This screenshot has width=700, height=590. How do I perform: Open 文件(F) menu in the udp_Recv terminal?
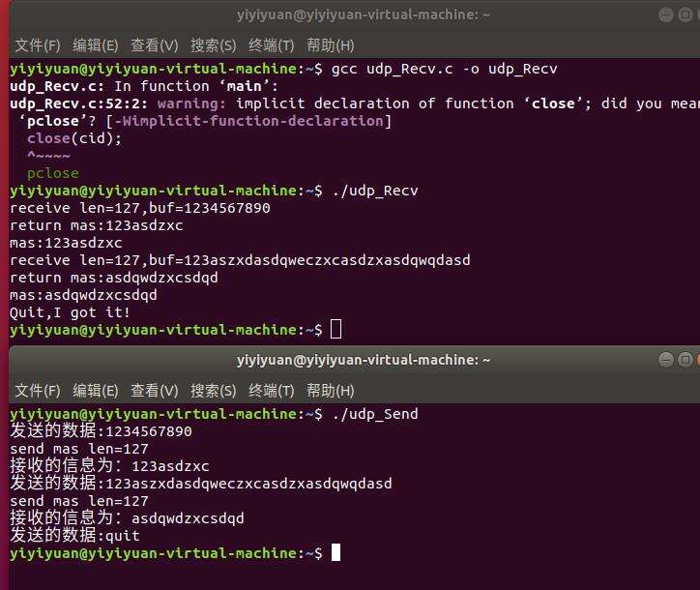tap(38, 45)
